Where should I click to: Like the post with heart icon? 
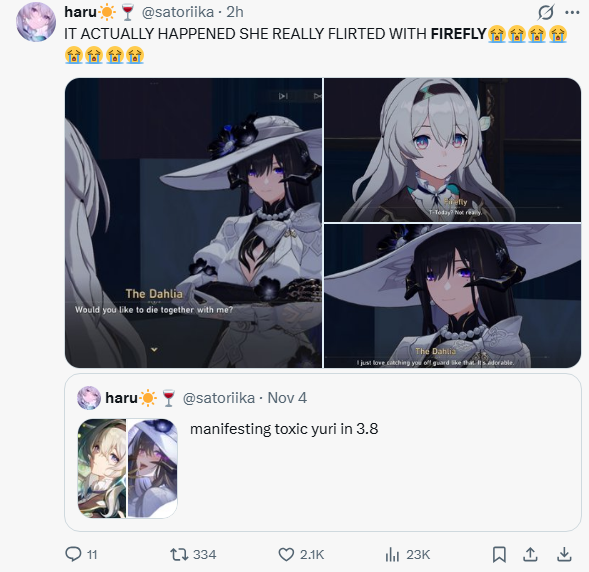point(286,554)
